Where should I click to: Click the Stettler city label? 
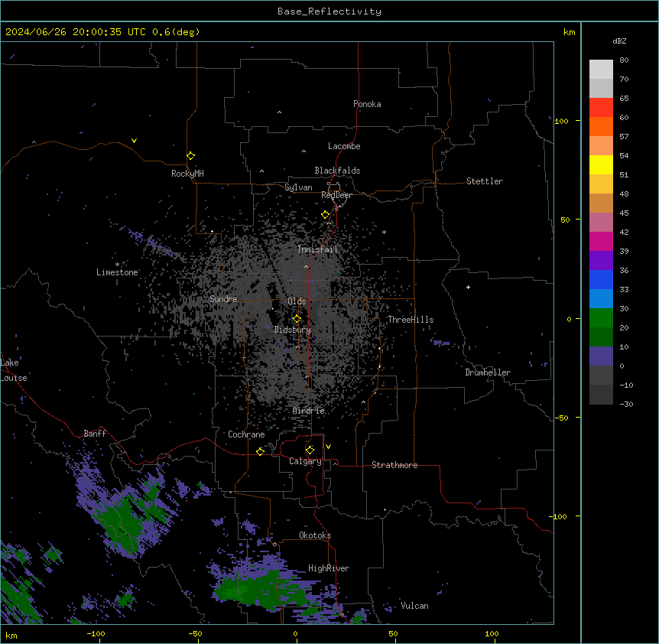click(485, 181)
